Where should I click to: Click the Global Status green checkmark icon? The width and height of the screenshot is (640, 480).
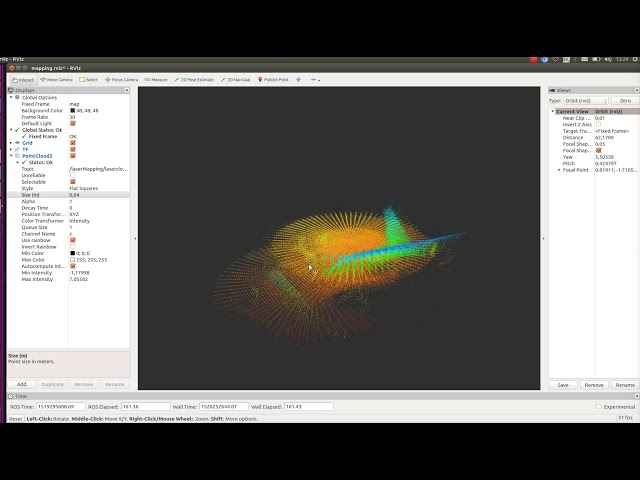(17, 130)
